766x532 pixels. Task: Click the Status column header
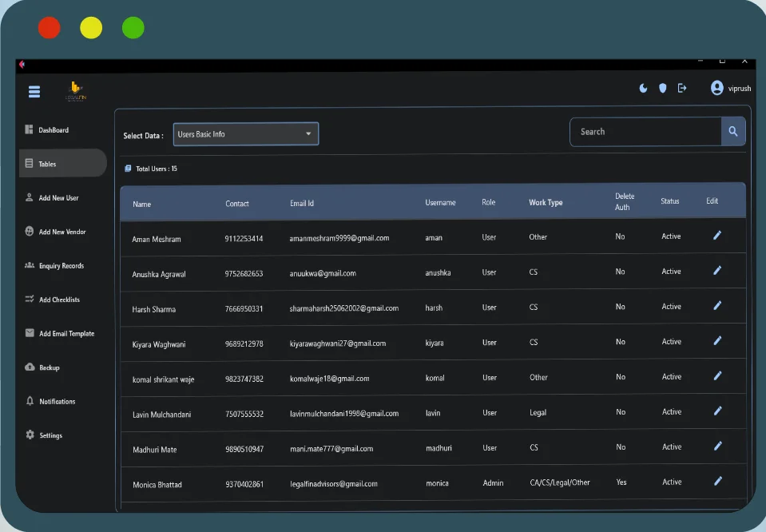coord(670,200)
